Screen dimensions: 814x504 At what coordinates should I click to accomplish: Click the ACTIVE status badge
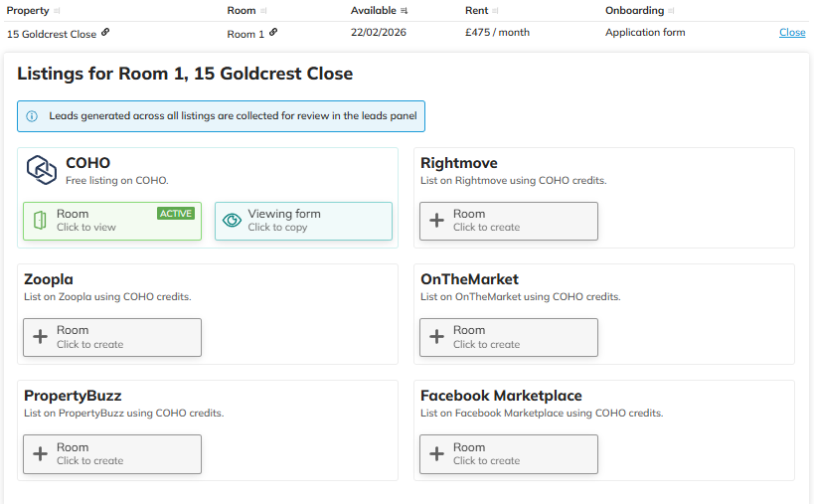(x=176, y=214)
